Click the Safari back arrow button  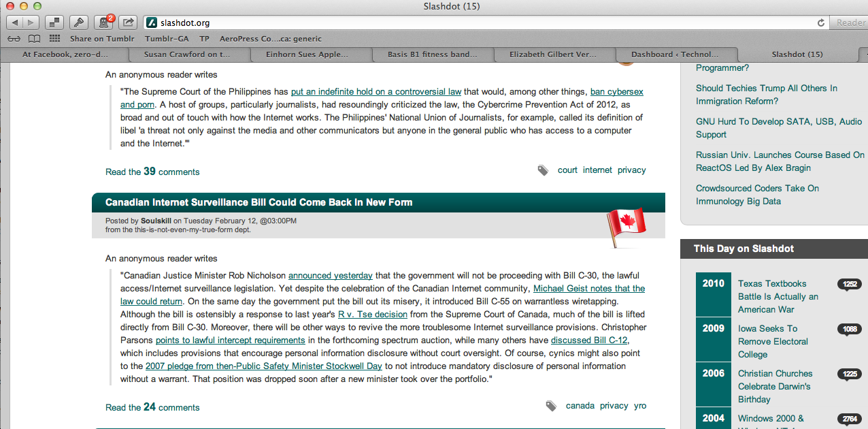pyautogui.click(x=14, y=22)
